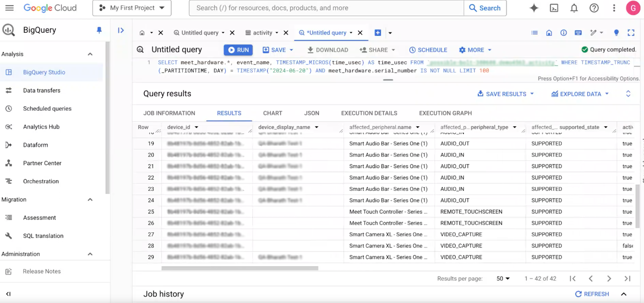Open the magic wand tools dropdown

pyautogui.click(x=597, y=33)
